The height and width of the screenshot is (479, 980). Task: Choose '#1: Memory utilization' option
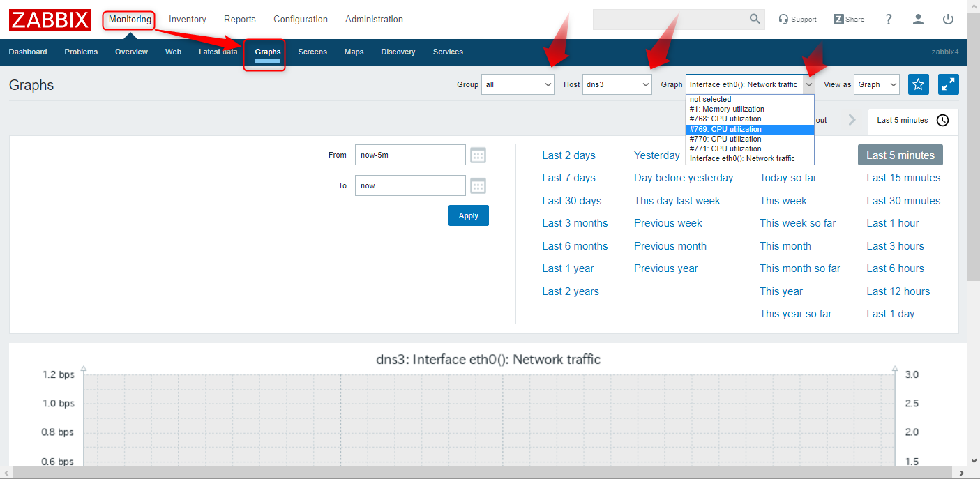[x=751, y=109]
